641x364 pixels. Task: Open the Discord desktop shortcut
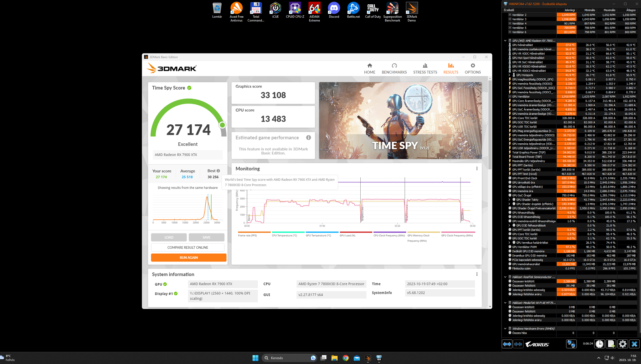click(x=334, y=10)
